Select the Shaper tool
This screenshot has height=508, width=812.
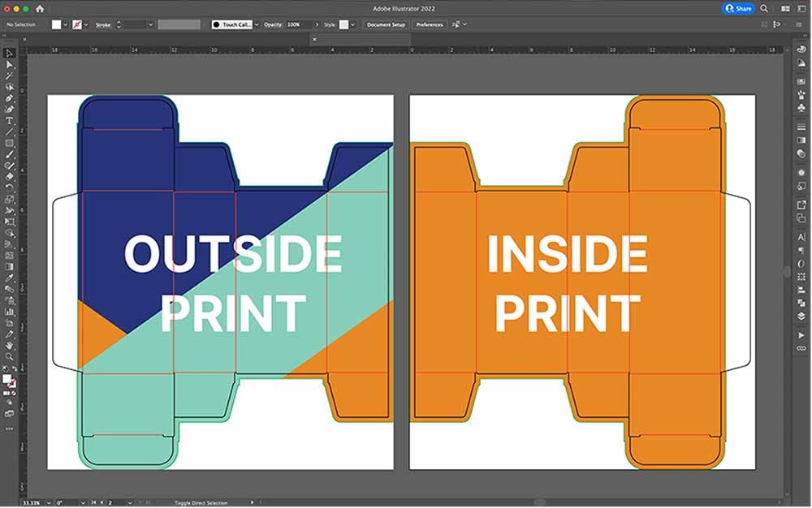9,166
